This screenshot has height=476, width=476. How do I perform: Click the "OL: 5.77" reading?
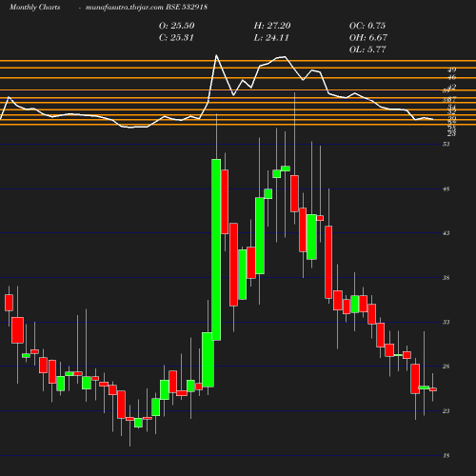pos(367,50)
